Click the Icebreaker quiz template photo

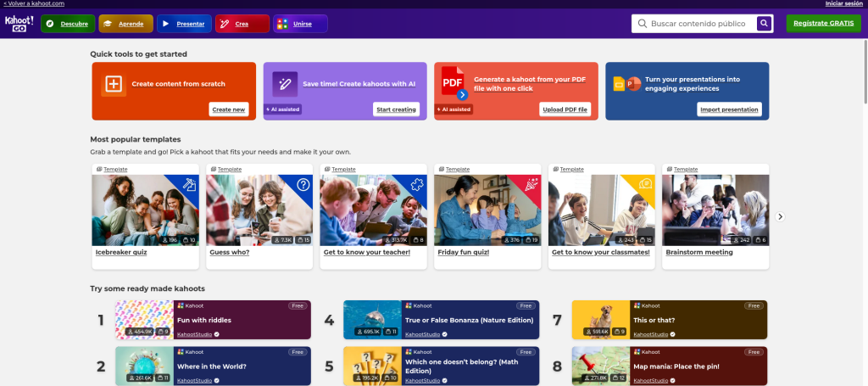145,210
